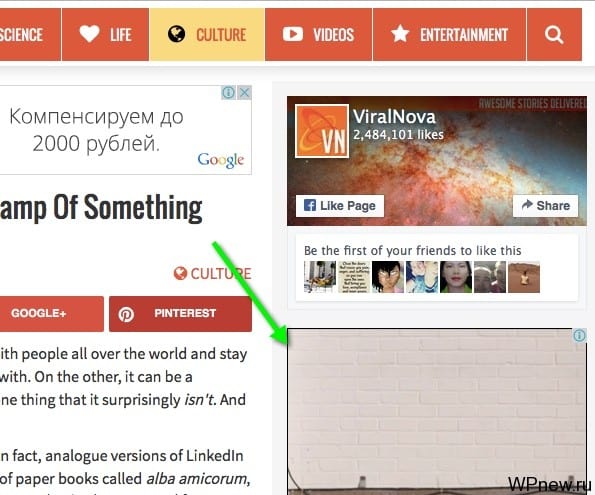Open the VIDEOS section
Image resolution: width=595 pixels, height=495 pixels.
318,35
